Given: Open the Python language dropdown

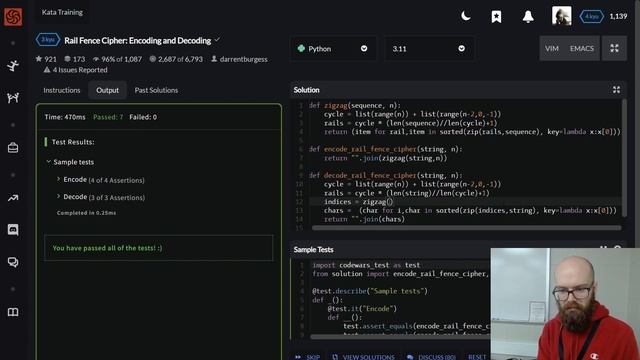Looking at the screenshot, I should (333, 49).
